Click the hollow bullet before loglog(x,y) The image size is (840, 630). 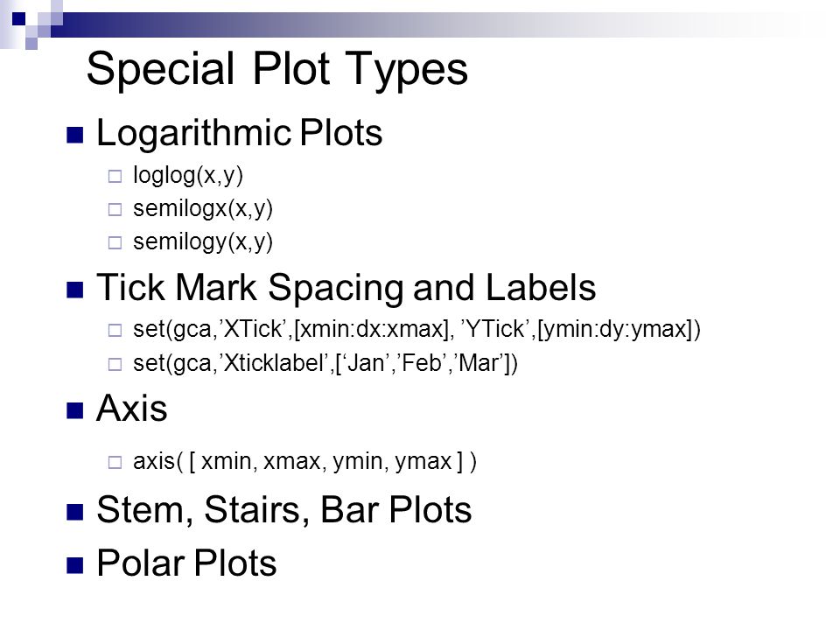[115, 176]
